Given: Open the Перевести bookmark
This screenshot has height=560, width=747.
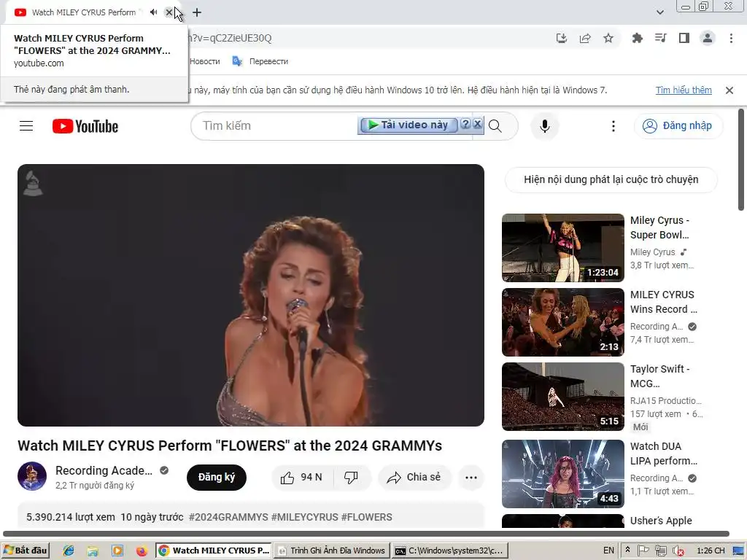Looking at the screenshot, I should (260, 61).
